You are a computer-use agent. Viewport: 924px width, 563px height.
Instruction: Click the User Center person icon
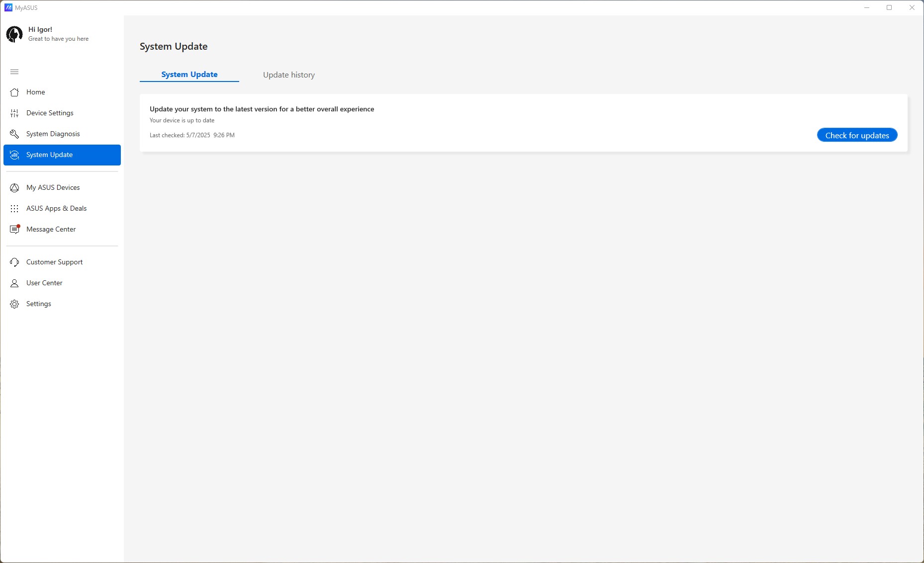coord(14,283)
